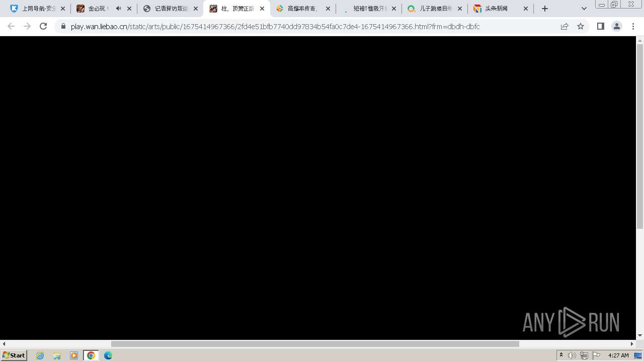This screenshot has width=644, height=362.
Task: Switch to the 儿子跳楼自杀 tab
Action: pos(430,9)
